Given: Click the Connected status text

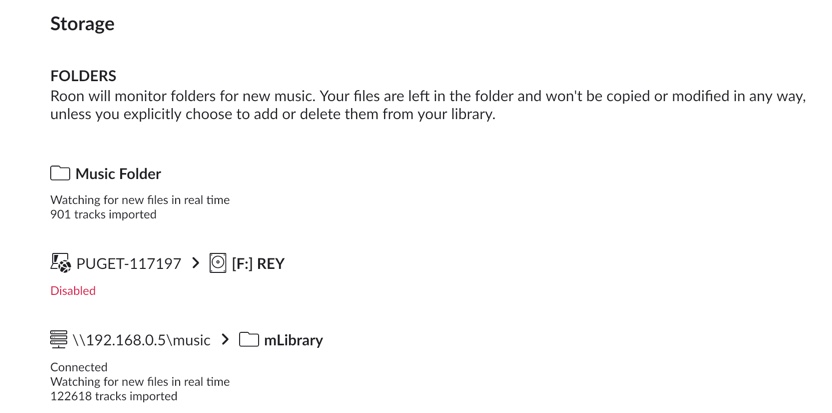Looking at the screenshot, I should 79,367.
